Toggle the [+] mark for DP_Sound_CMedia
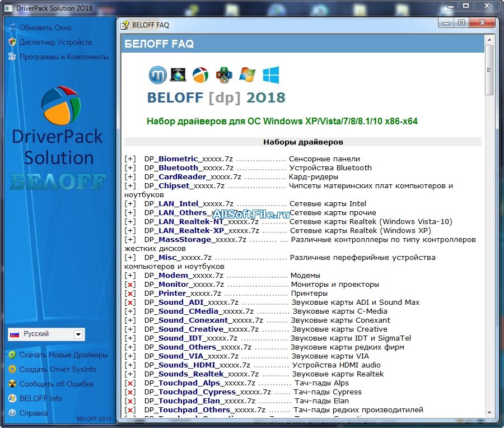The width and height of the screenshot is (504, 428). [x=130, y=311]
